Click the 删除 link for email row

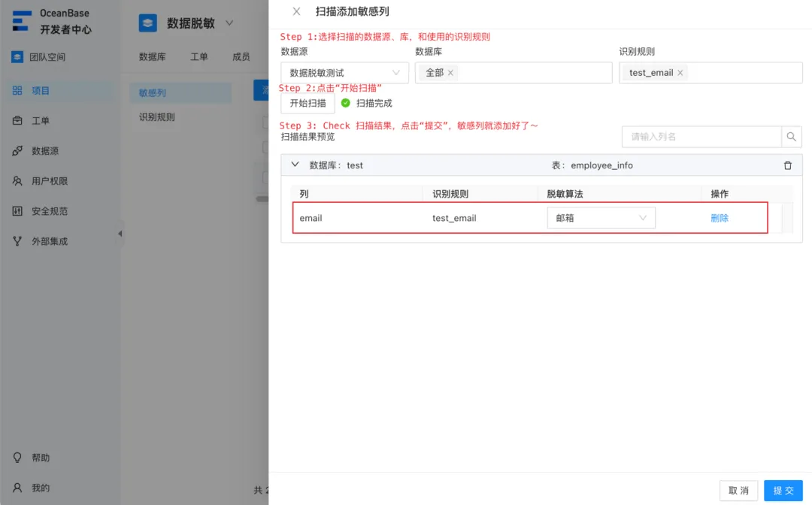[x=720, y=218]
